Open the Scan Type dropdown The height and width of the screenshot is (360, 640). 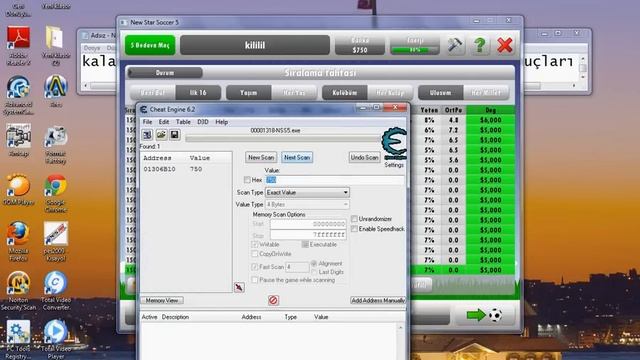click(307, 192)
